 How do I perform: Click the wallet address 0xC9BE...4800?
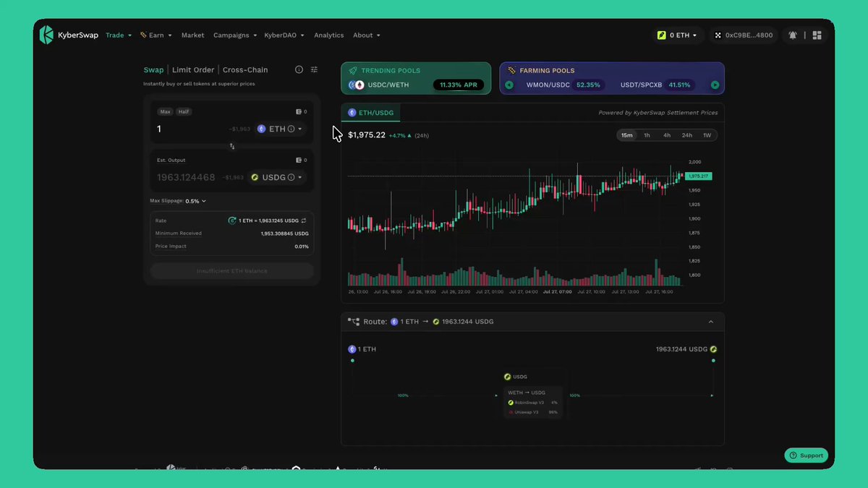(744, 35)
